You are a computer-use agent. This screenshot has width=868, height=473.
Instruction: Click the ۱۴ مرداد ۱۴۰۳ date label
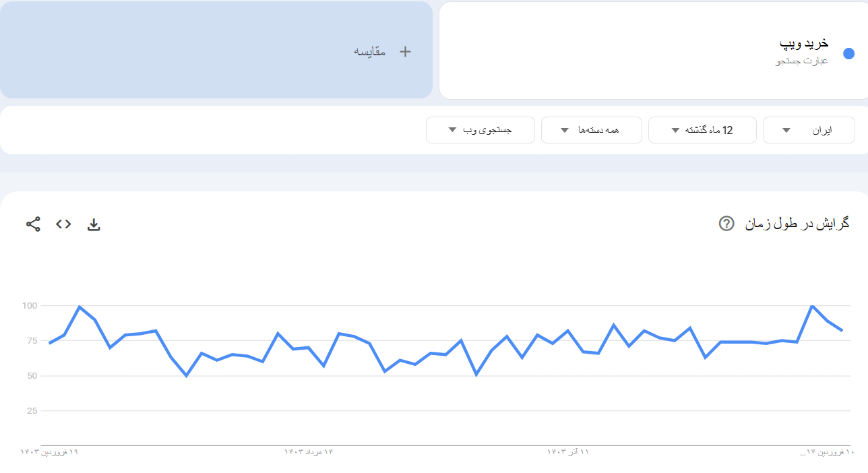[x=309, y=451]
